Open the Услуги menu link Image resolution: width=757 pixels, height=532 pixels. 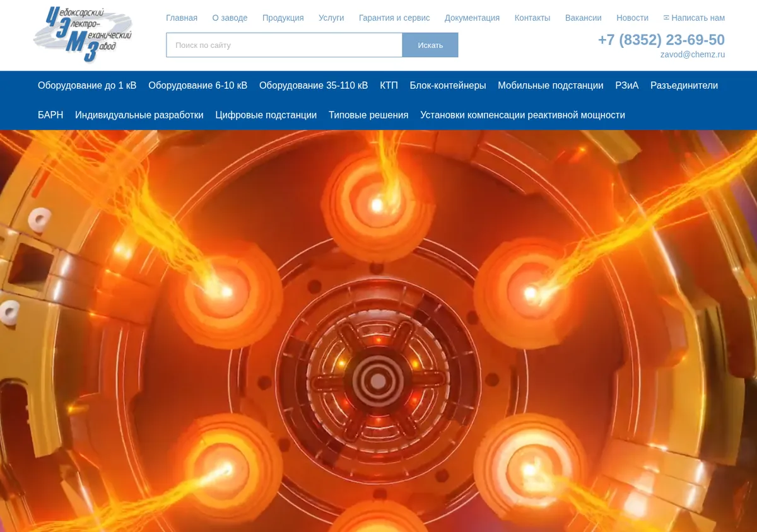click(x=331, y=18)
